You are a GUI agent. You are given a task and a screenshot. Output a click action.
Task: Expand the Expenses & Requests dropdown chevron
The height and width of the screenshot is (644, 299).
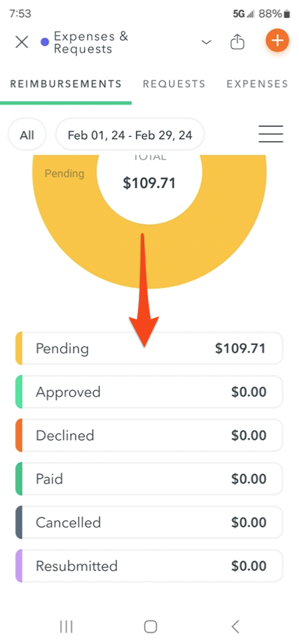[207, 42]
